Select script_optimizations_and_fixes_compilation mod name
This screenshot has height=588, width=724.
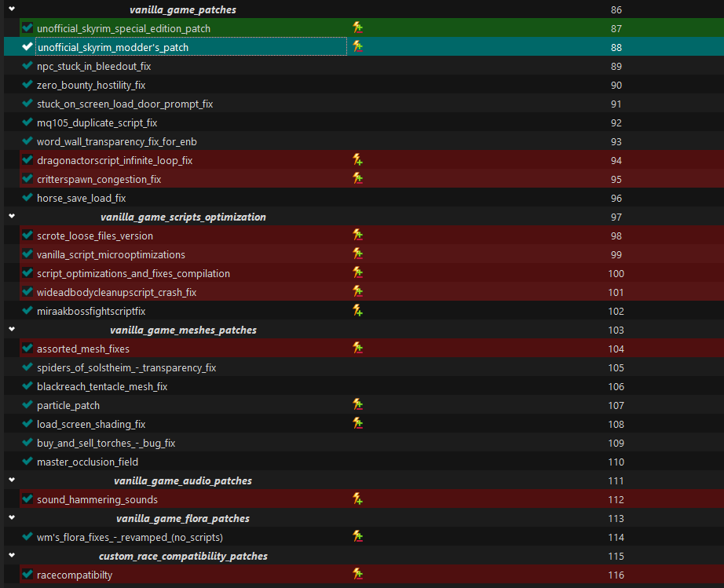133,274
